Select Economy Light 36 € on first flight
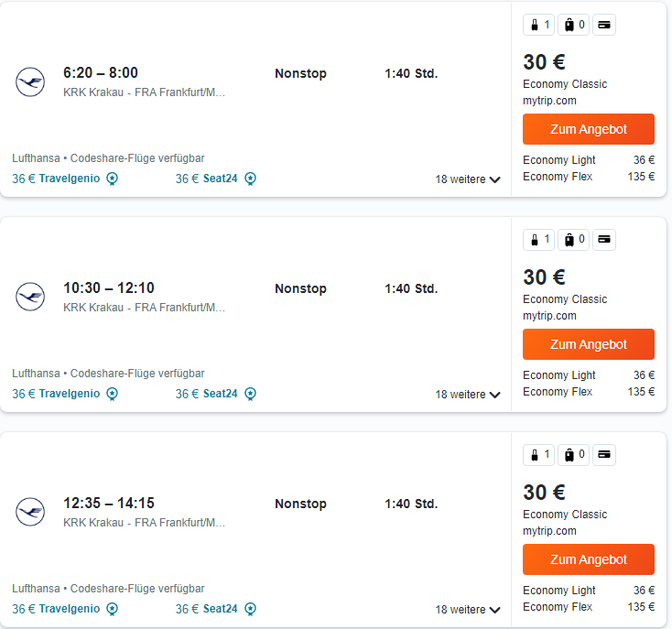The width and height of the screenshot is (672, 629). click(589, 160)
